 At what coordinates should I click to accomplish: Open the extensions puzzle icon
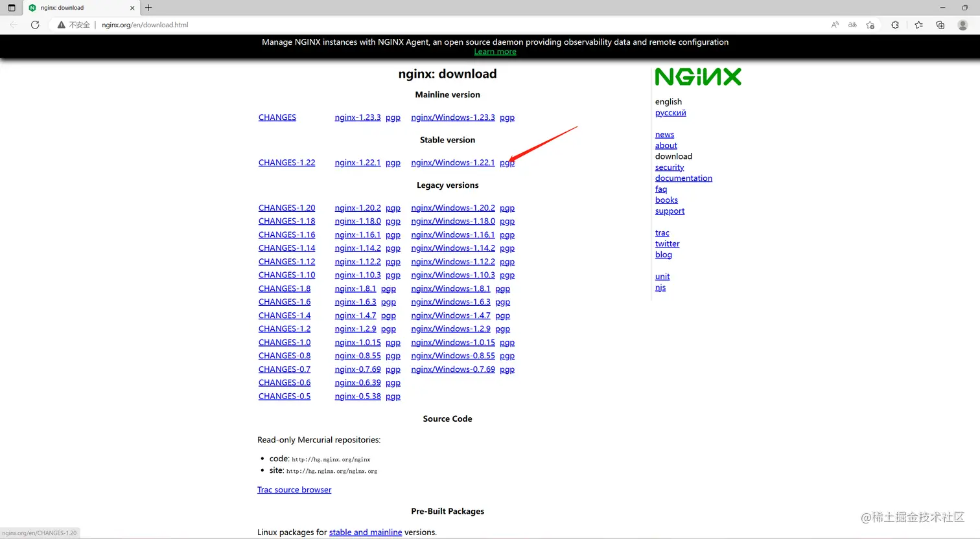895,25
